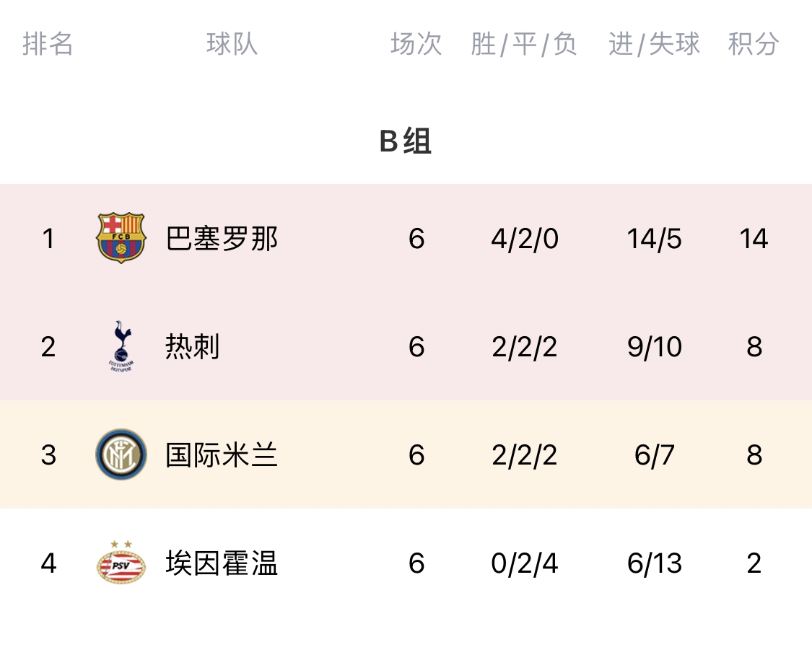
Task: Open team 巴塞罗那 from the standings
Action: pos(222,239)
